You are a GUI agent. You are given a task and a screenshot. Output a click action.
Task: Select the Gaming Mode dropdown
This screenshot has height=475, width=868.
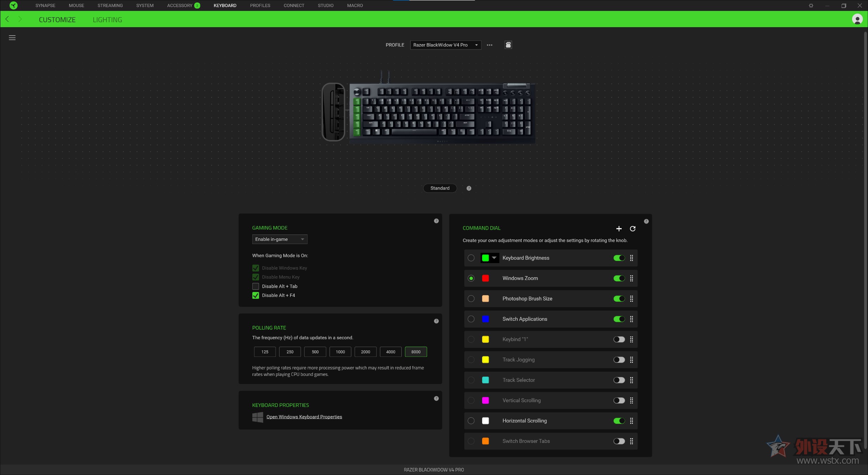(279, 239)
